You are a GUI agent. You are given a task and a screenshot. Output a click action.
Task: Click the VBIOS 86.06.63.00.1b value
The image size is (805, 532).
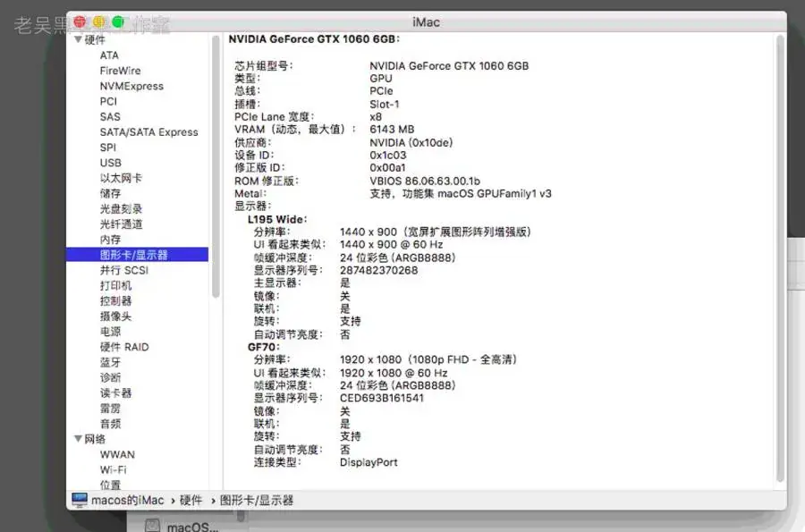[425, 181]
